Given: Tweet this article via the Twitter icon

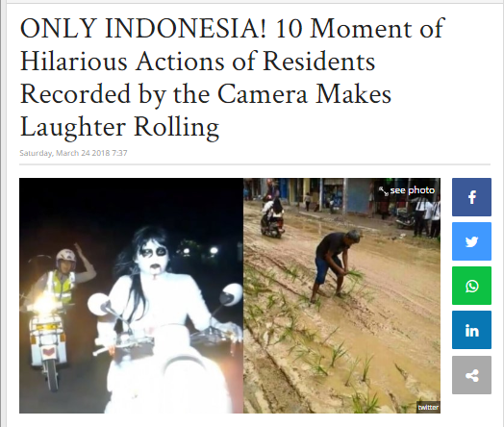Looking at the screenshot, I should coord(471,241).
